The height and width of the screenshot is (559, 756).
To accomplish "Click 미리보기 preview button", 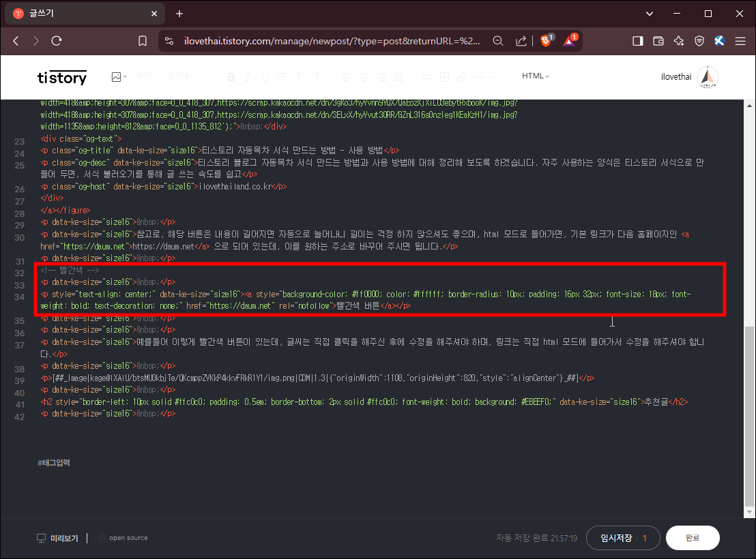I will click(58, 538).
